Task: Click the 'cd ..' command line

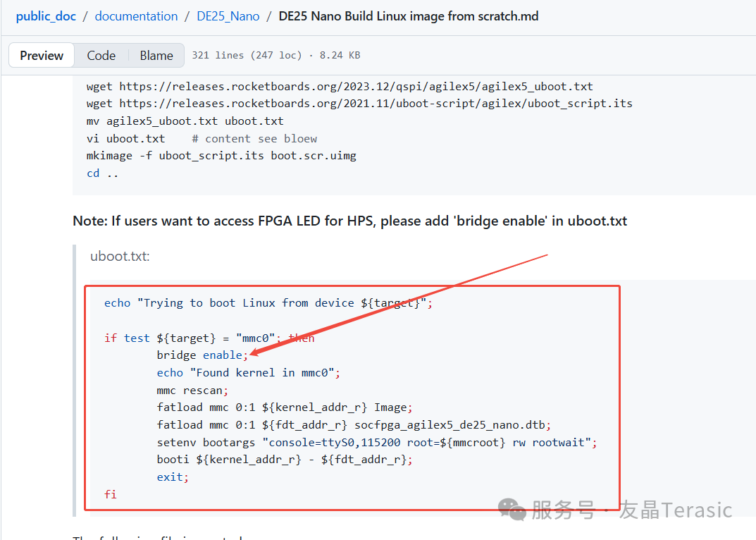Action: (102, 173)
